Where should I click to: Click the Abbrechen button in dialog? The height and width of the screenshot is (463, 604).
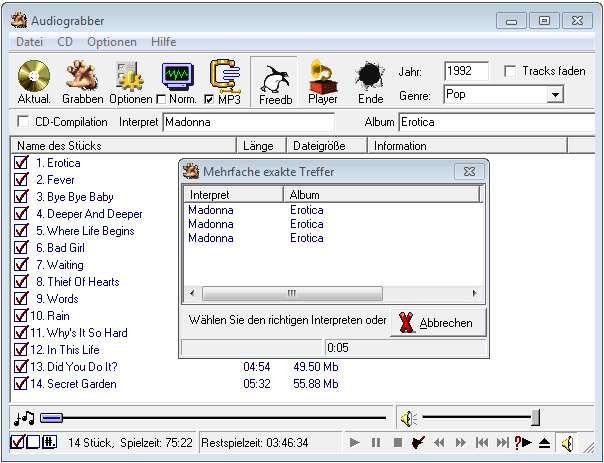pos(437,323)
